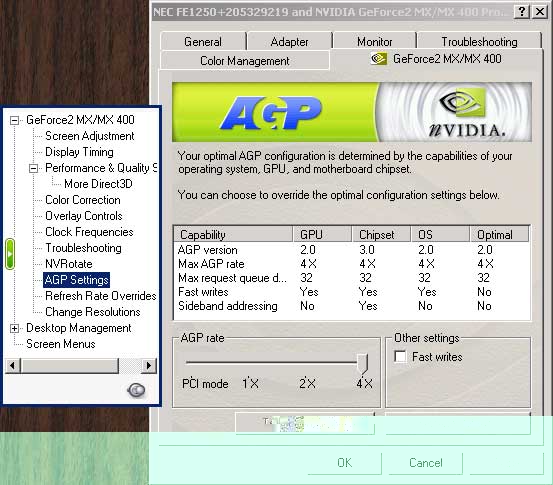Screen dimensions: 553x485
Task: Select the AGP version table row
Action: (x=352, y=250)
